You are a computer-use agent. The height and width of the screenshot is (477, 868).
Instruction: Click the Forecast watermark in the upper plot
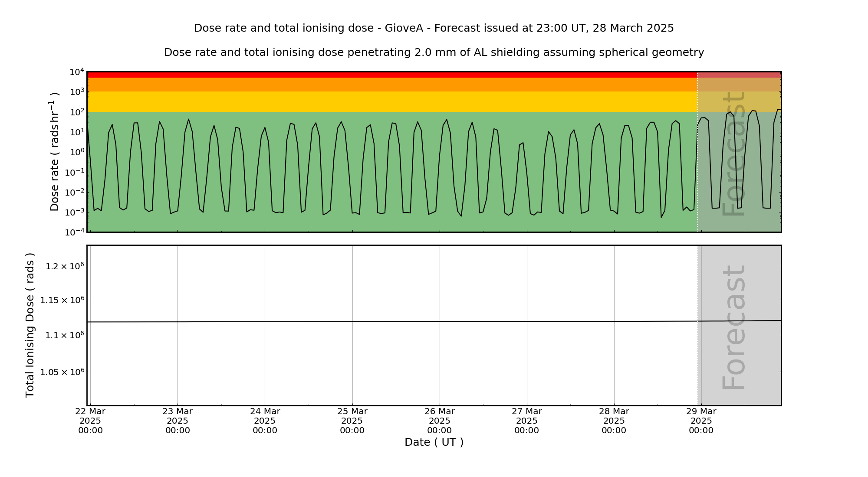734,153
